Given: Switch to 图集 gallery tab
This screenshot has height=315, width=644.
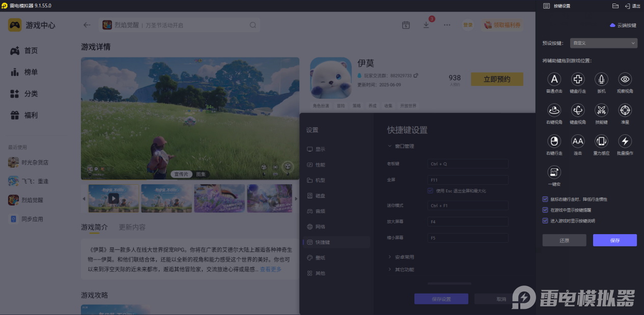Looking at the screenshot, I should click(201, 174).
